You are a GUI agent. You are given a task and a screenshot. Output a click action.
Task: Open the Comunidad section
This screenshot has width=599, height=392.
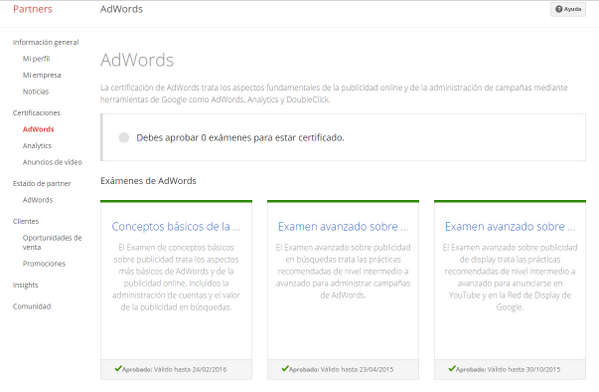pos(32,306)
